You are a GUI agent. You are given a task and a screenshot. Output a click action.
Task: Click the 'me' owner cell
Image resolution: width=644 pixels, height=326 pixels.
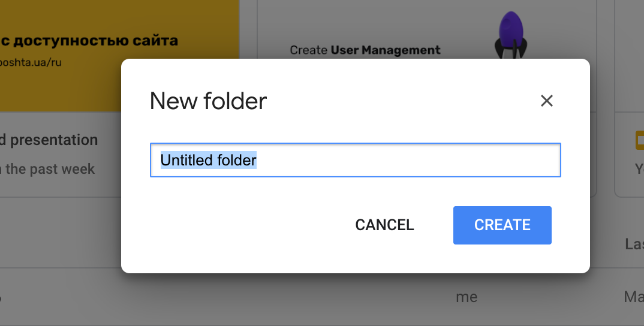(467, 296)
